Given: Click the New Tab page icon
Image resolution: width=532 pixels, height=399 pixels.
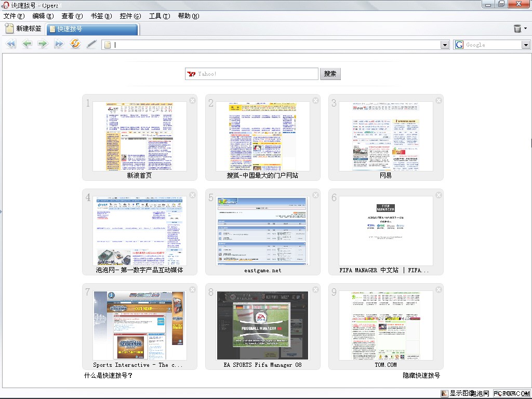Looking at the screenshot, I should pos(9,29).
